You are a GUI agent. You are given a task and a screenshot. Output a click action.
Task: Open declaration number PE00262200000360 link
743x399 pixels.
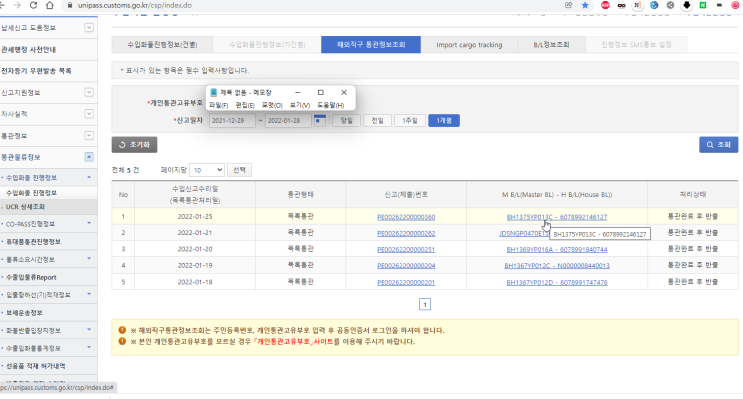[406, 217]
